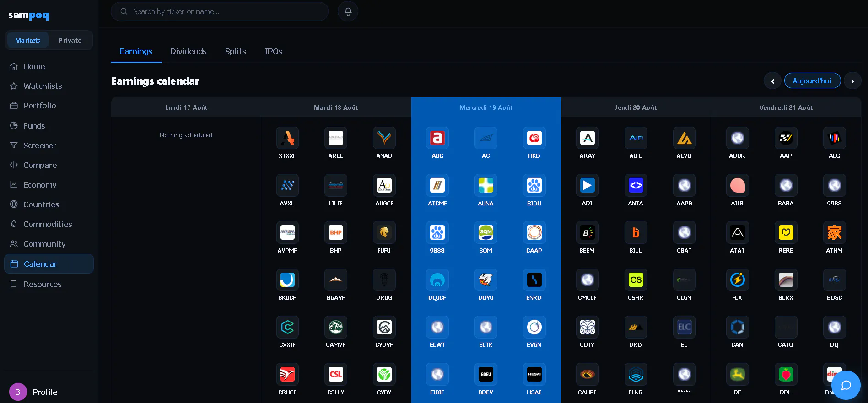Go to Home in sidebar

[x=49, y=66]
